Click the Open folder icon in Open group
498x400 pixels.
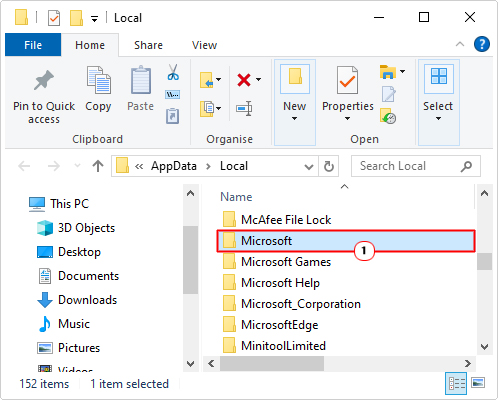(x=387, y=72)
